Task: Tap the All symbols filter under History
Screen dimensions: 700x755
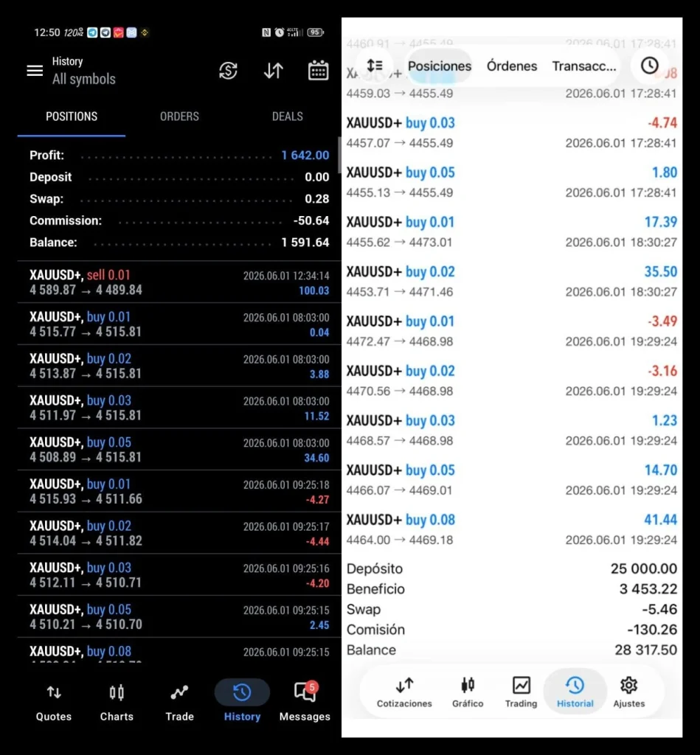Action: tap(84, 79)
